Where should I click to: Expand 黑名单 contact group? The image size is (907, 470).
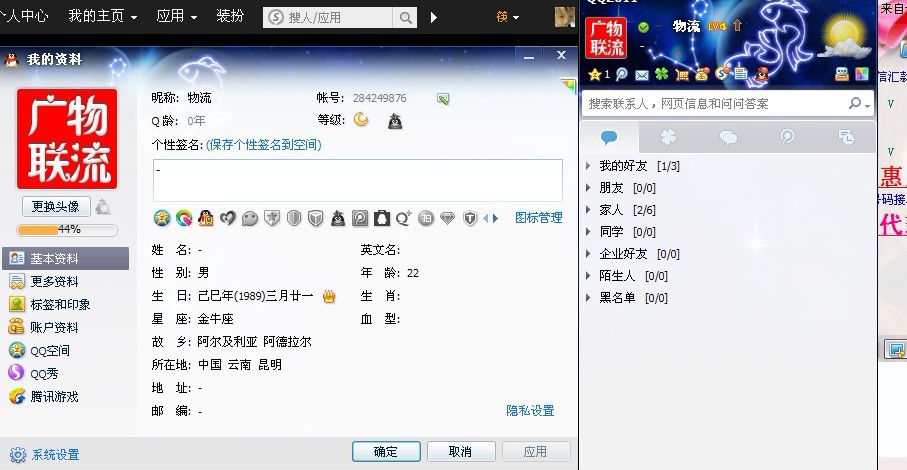click(x=588, y=298)
